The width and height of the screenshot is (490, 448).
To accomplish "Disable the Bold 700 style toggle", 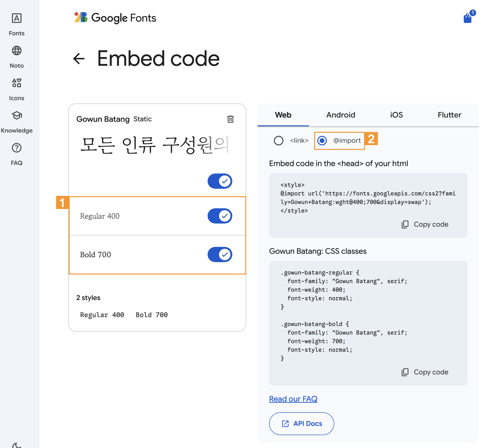I will click(219, 255).
